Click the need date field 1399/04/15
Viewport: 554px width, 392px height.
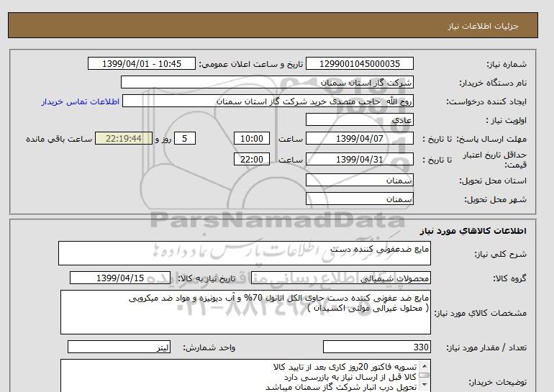click(120, 278)
